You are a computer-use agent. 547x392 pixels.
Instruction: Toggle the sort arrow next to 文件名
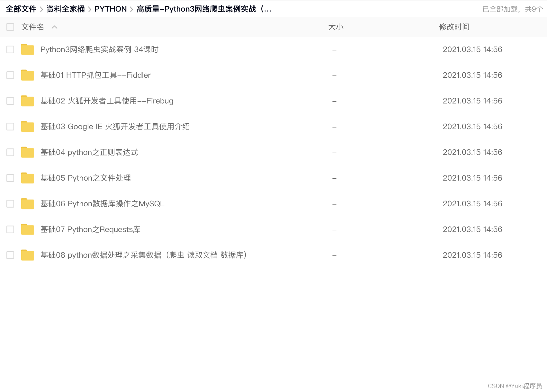click(55, 27)
